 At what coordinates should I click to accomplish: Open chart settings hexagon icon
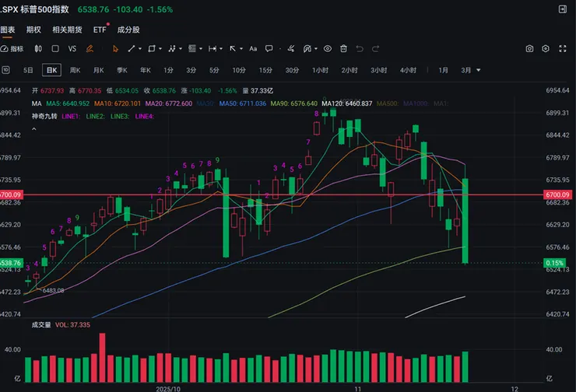[x=547, y=48]
